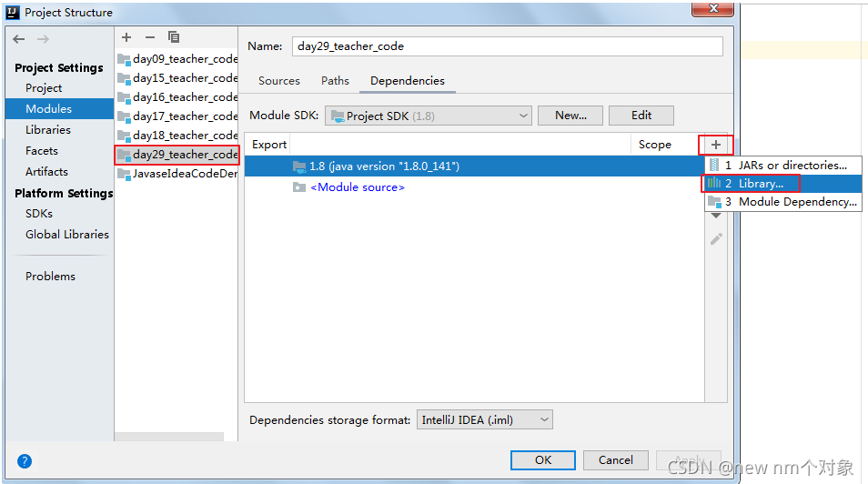Open SDKs under Platform Settings
The width and height of the screenshot is (868, 484).
pos(39,213)
